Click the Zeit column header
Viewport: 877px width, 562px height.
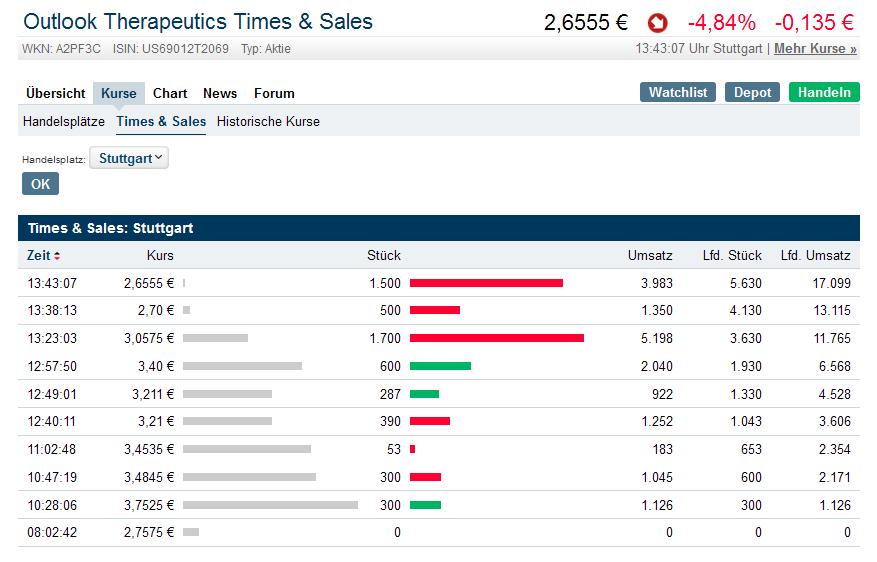point(39,255)
